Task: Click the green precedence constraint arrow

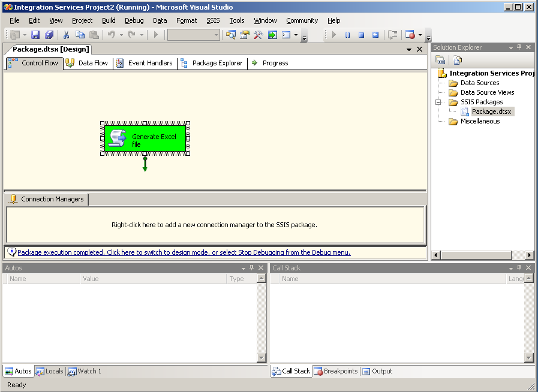Action: point(145,164)
